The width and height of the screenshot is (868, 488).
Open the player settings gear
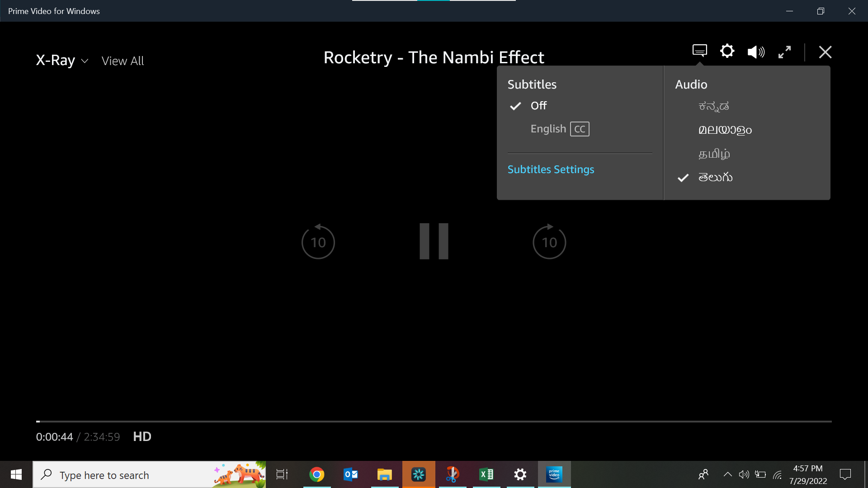tap(727, 51)
